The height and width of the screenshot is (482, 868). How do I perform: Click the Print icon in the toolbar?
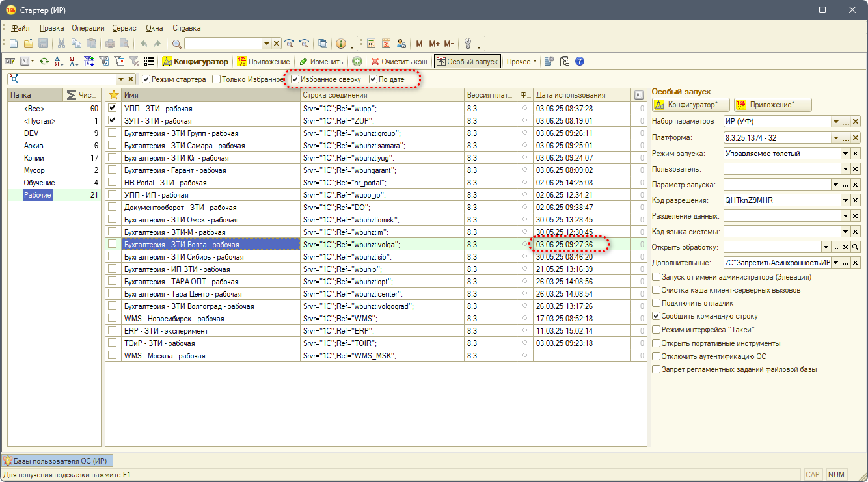[110, 44]
